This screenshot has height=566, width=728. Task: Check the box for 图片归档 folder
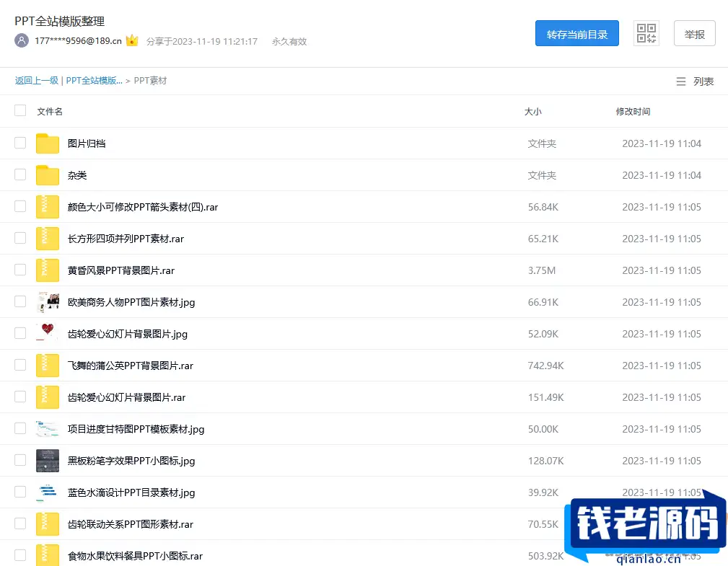[20, 143]
